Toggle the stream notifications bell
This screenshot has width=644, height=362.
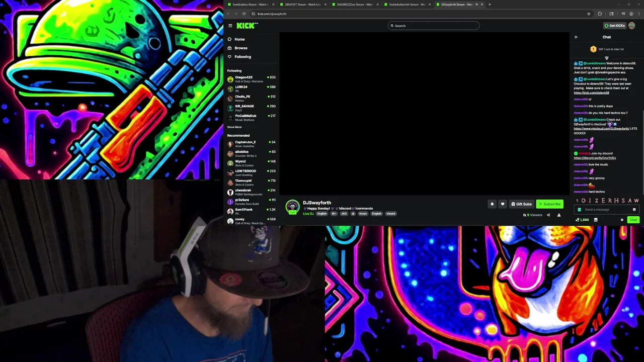click(x=492, y=204)
